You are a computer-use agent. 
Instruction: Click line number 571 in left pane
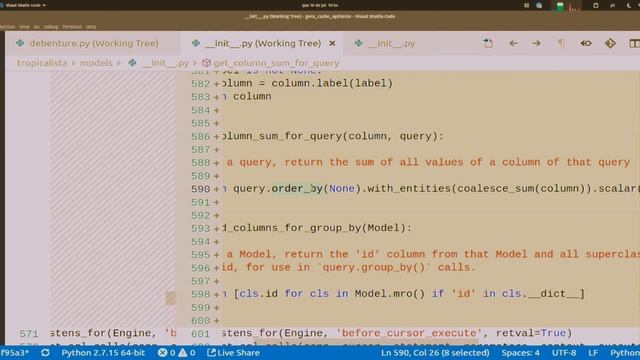pyautogui.click(x=29, y=333)
